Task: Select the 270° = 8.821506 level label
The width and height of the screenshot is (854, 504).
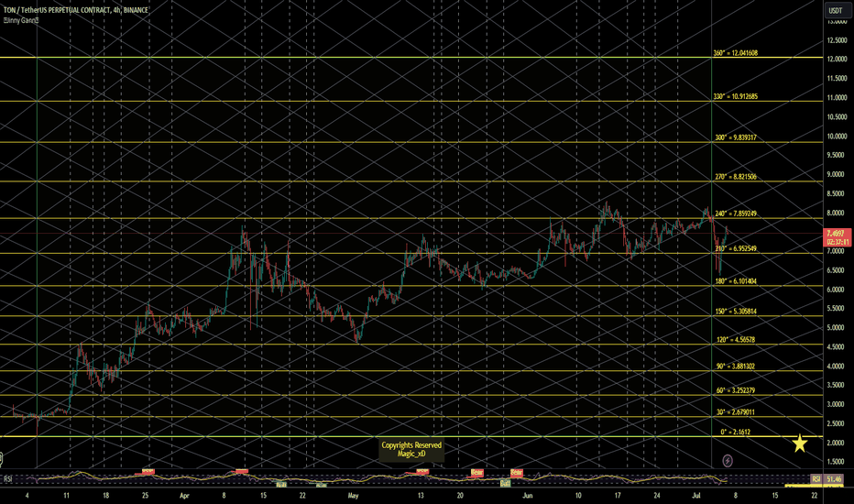Action: (735, 177)
